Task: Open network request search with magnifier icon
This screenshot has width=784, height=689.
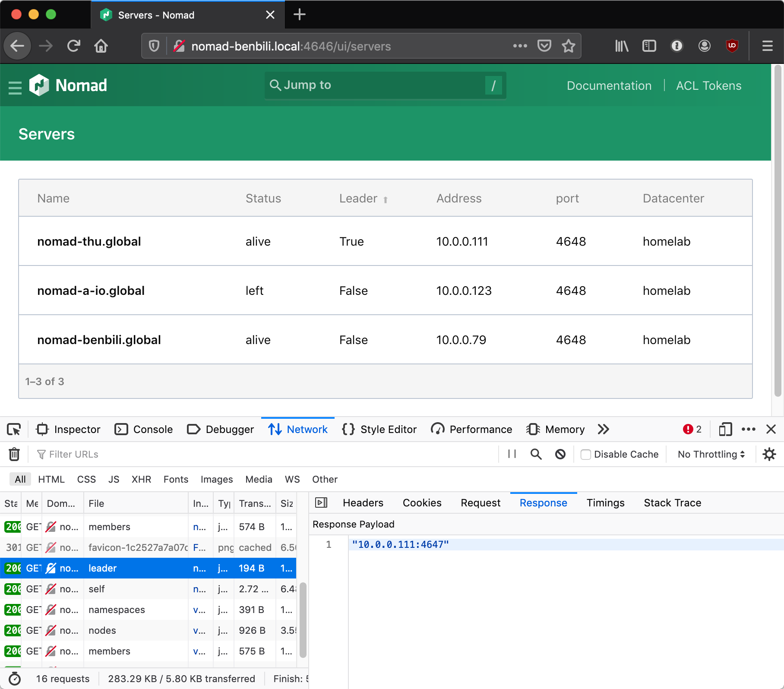Action: click(x=536, y=454)
